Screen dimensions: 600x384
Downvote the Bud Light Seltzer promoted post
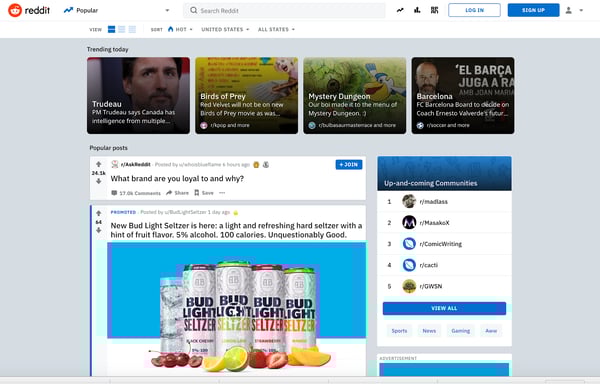click(99, 230)
